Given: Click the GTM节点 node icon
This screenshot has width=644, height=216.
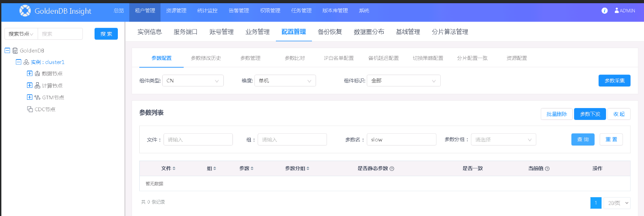Looking at the screenshot, I should 37,97.
